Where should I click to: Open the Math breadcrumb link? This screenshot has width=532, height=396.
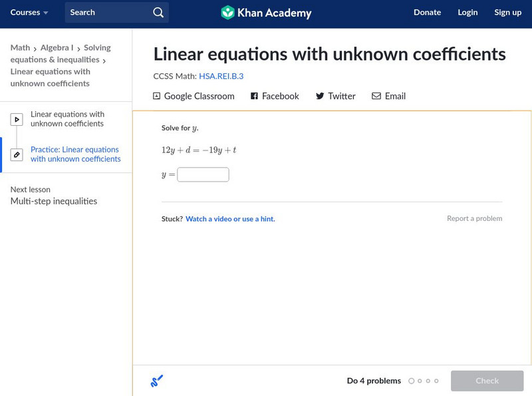(x=20, y=48)
